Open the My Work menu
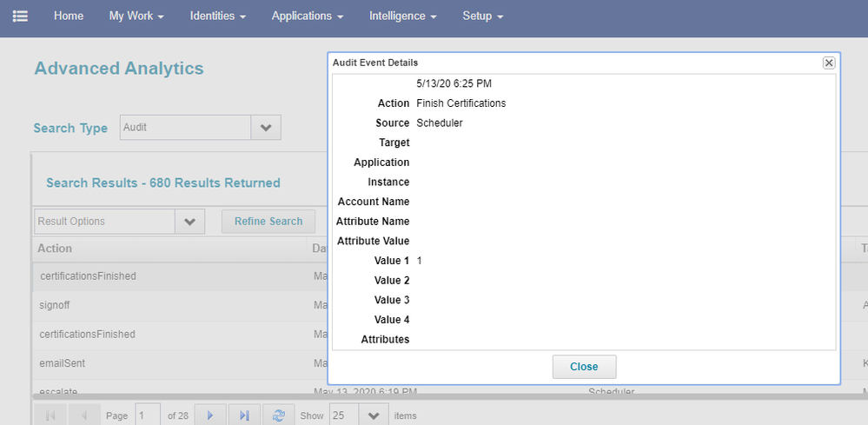This screenshot has width=868, height=425. [x=136, y=17]
